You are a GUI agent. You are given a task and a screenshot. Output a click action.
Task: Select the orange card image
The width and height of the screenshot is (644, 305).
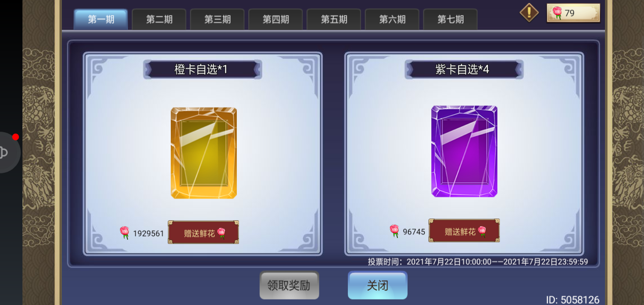click(x=204, y=153)
